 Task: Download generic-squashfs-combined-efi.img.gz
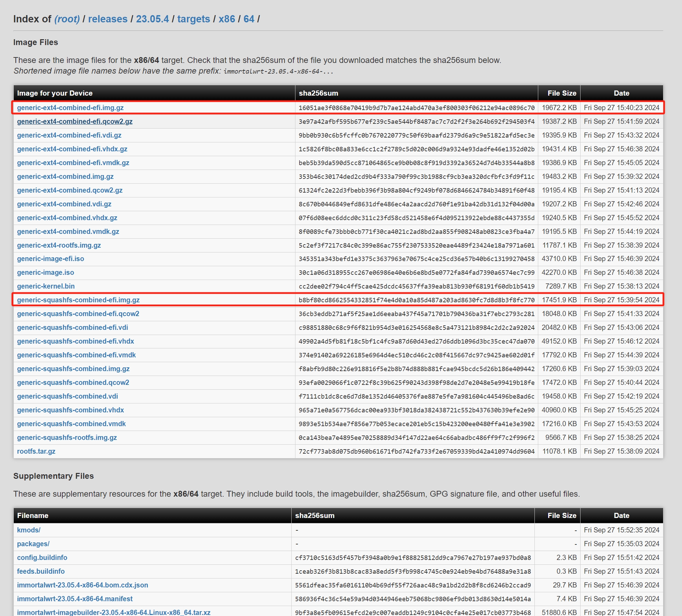coord(78,300)
